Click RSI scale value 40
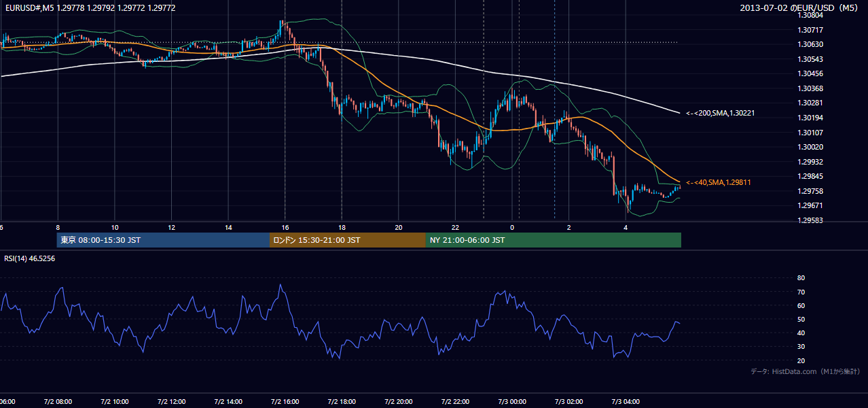 coord(801,333)
